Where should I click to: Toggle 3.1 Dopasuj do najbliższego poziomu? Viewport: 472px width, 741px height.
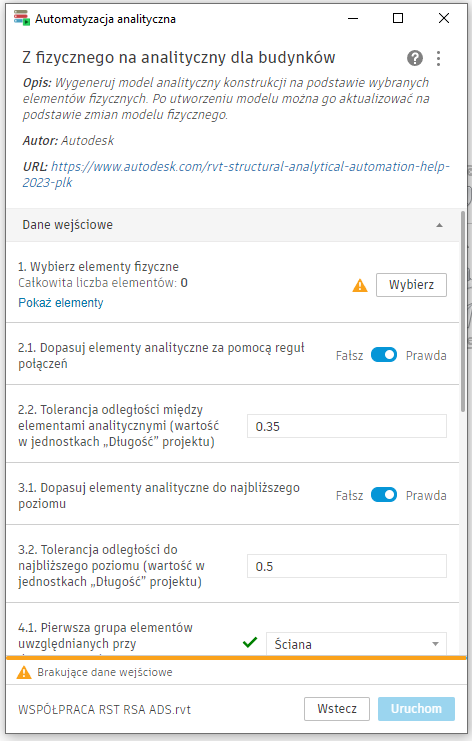(x=384, y=495)
